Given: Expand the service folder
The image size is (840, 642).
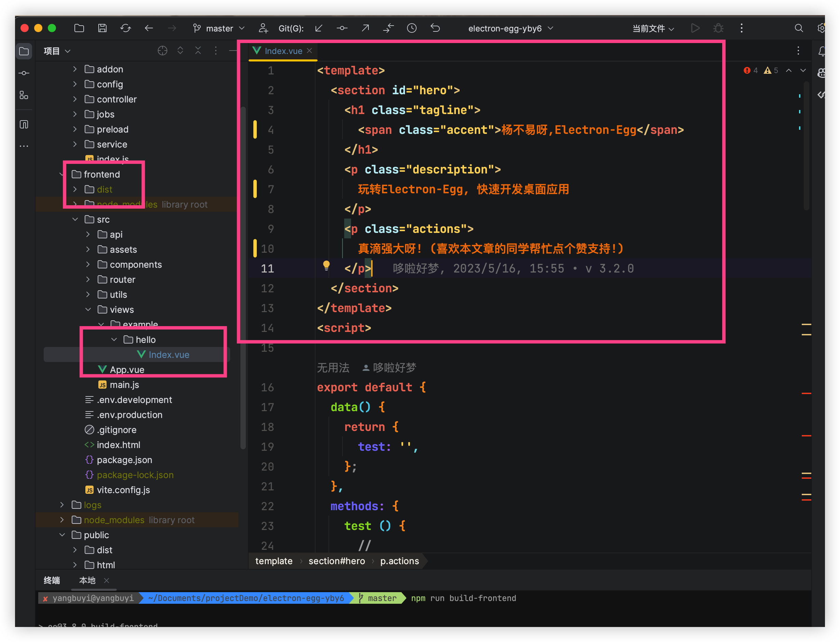Looking at the screenshot, I should point(75,144).
